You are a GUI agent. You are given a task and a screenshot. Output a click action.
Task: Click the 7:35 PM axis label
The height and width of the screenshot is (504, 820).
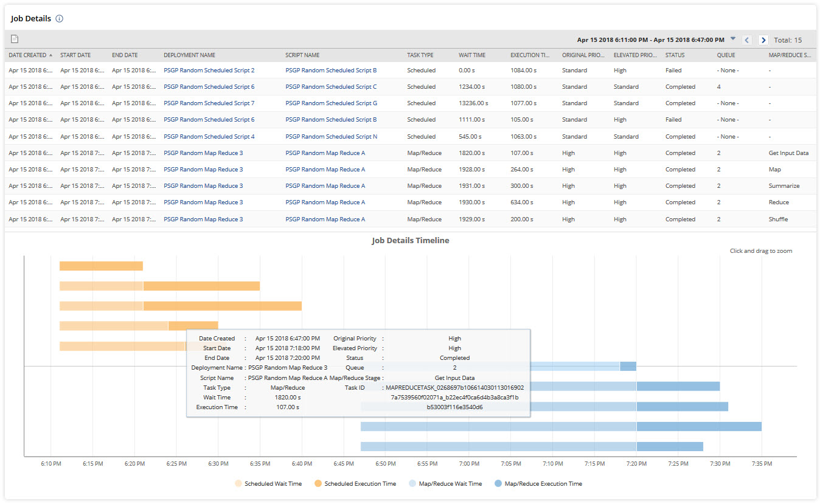tap(762, 464)
